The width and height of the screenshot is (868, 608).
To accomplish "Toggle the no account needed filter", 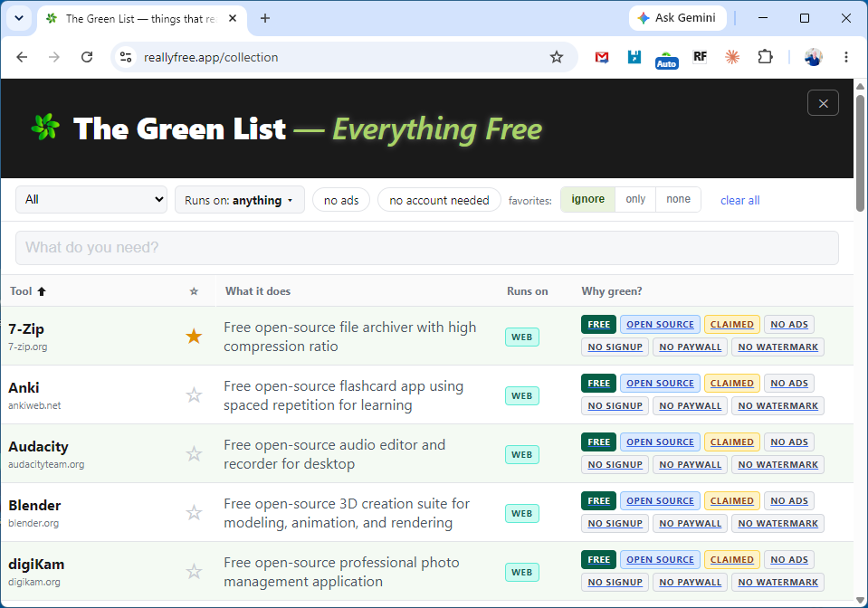I will tap(439, 200).
